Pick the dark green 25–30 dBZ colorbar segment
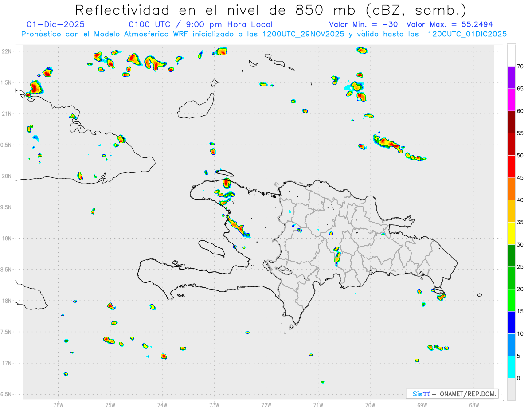This screenshot has width=532, height=411. pos(511,255)
